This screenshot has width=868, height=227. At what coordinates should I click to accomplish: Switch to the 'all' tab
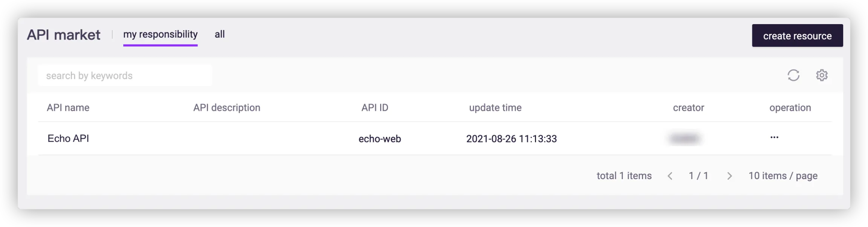(220, 35)
